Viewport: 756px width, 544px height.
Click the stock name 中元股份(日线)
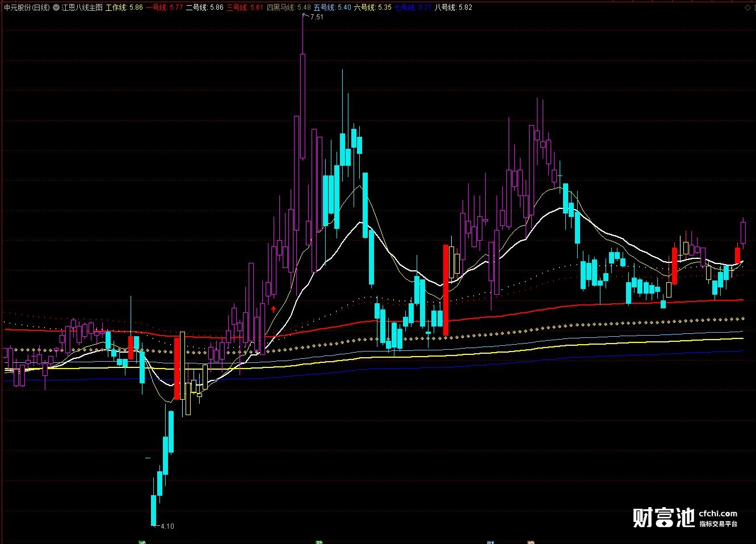pyautogui.click(x=27, y=8)
